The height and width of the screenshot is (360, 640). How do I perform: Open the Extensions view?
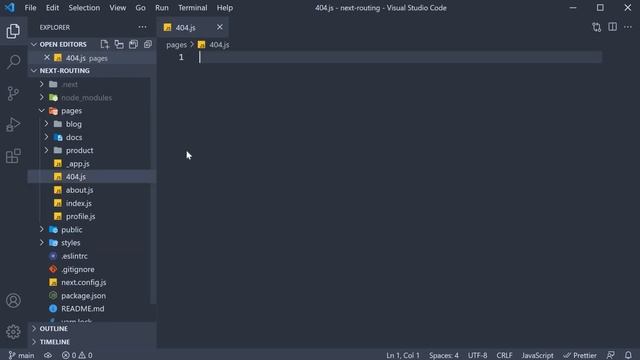13,156
